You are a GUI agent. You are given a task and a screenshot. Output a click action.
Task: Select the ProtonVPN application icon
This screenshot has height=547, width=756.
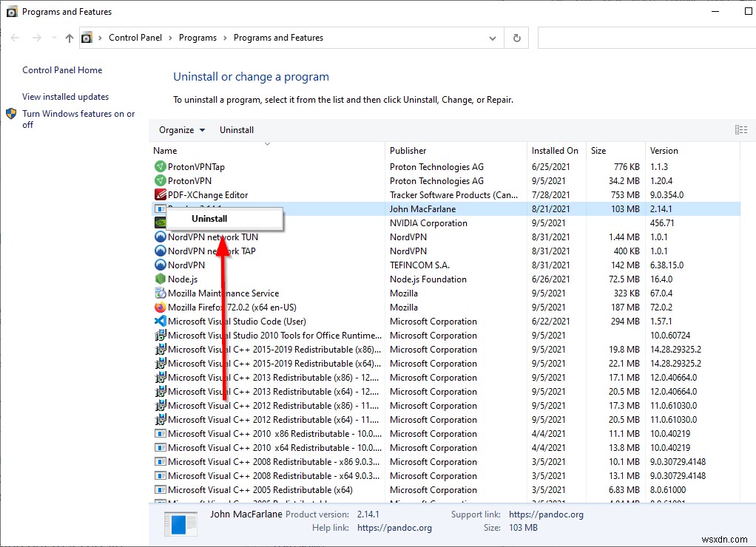coord(160,180)
